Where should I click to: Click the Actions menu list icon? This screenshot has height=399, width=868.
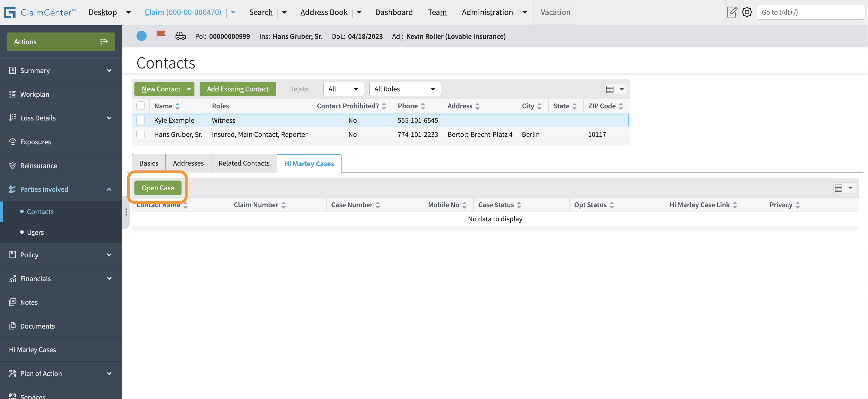(x=104, y=41)
